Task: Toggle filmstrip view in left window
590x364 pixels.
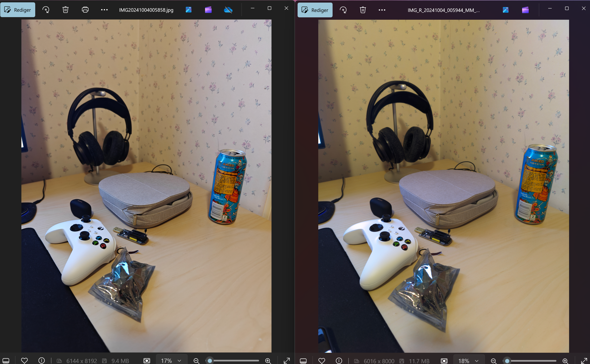Action: coord(6,360)
